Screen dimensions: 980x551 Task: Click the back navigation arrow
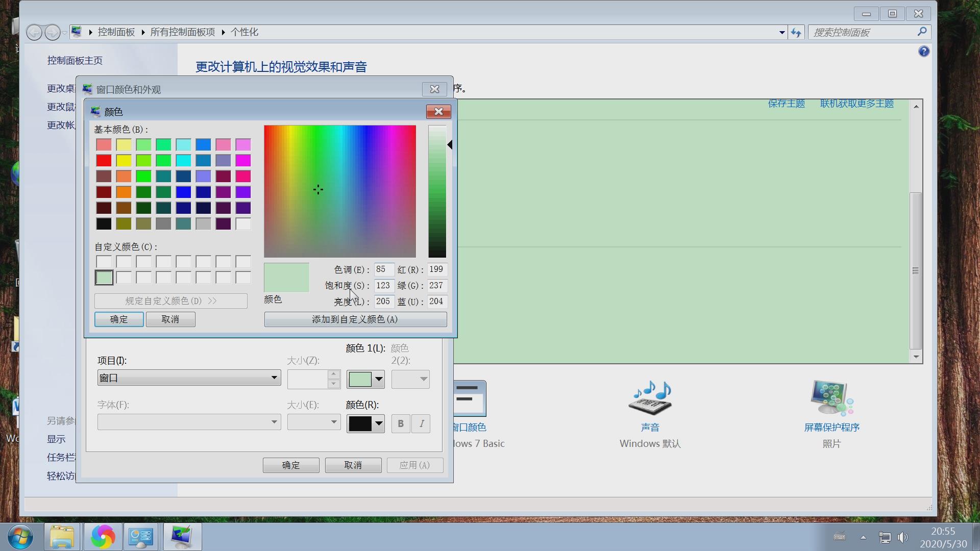(x=34, y=32)
